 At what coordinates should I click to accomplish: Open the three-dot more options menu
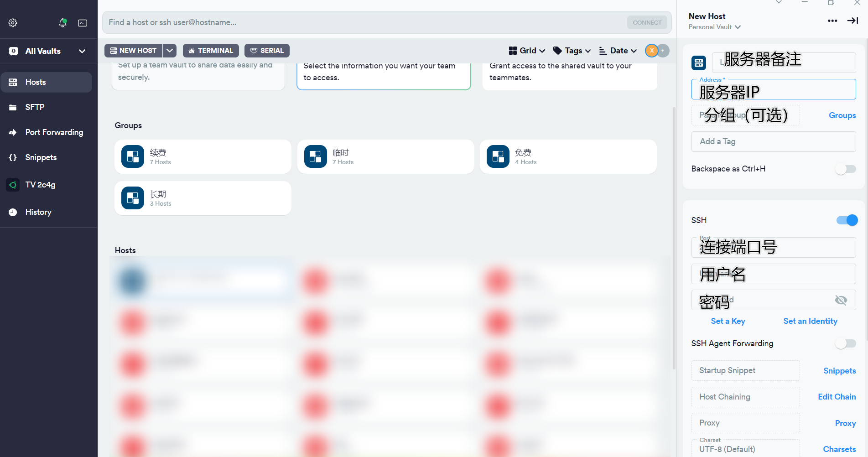832,21
